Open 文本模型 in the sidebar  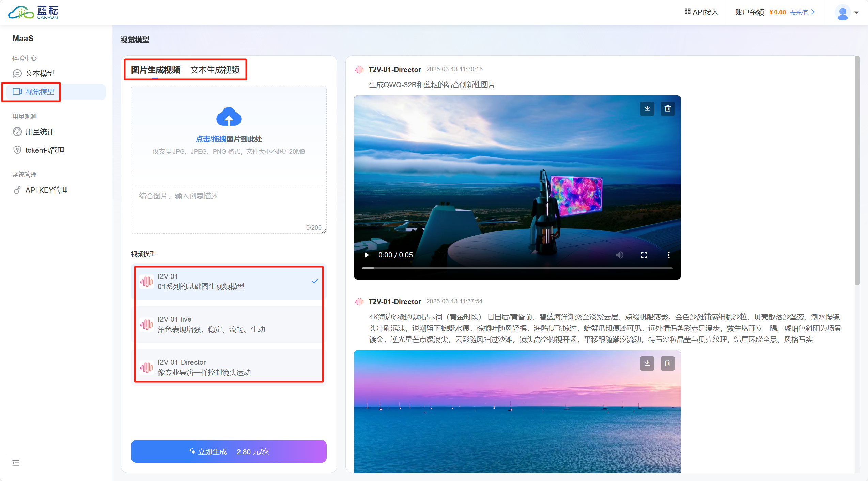40,73
